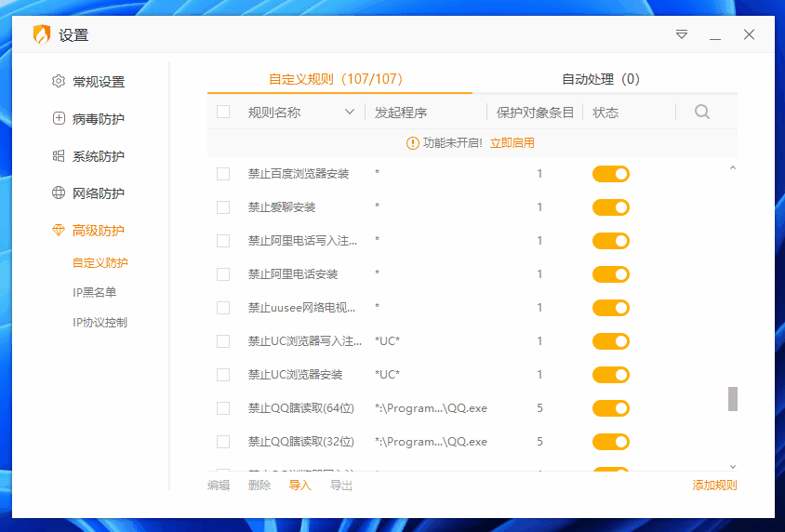Click the plus-shield icon beside 病毒防护
This screenshot has height=532, width=785.
[x=59, y=119]
